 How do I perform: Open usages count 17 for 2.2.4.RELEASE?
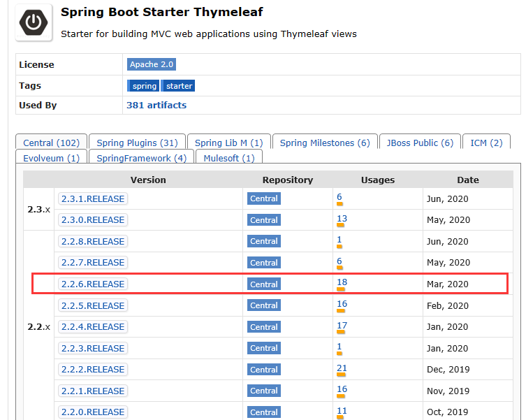pos(342,326)
